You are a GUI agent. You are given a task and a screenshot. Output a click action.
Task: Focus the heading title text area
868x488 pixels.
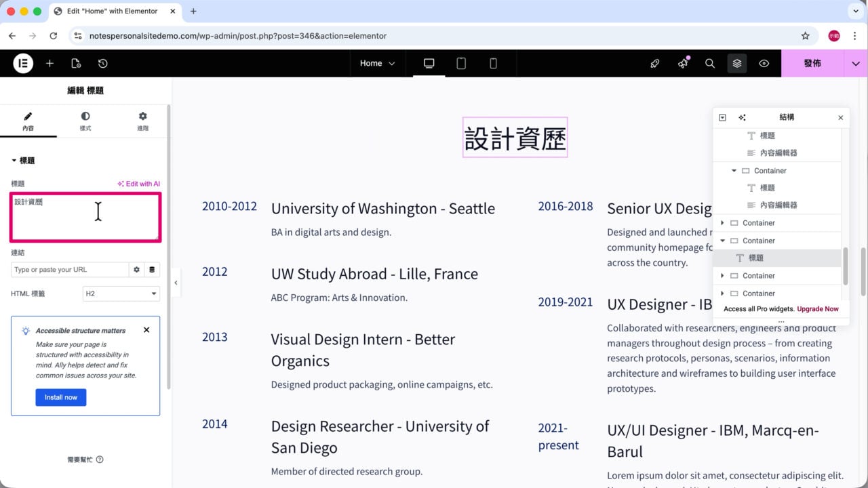[x=85, y=217]
